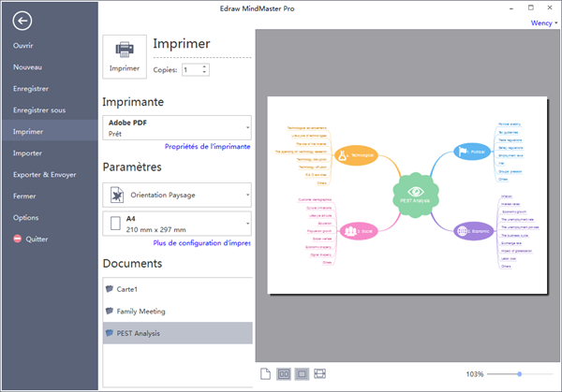Image resolution: width=562 pixels, height=392 pixels.
Task: Open the Wency account dropdown
Action: (544, 22)
